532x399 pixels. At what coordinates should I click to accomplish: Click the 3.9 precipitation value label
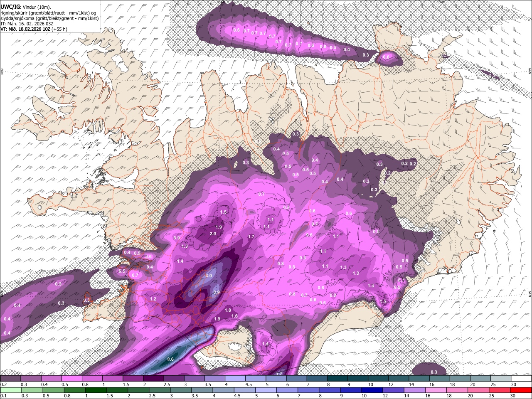(216, 292)
